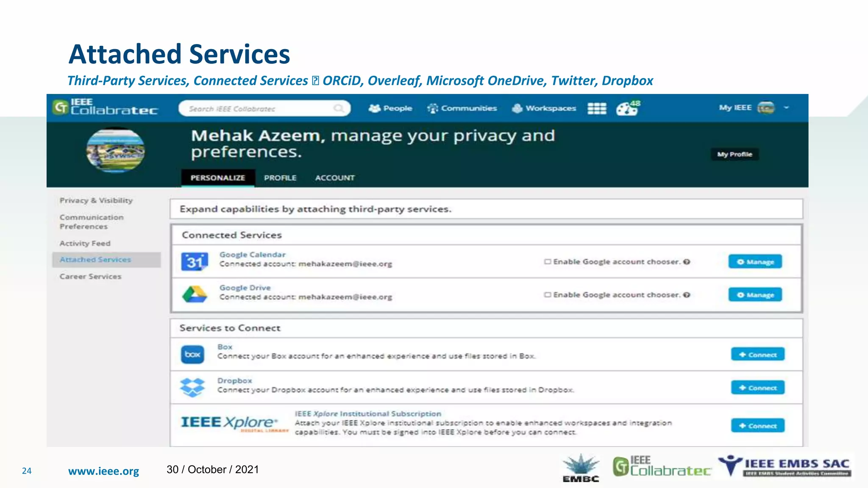
Task: Click the My IEEE avatar icon
Action: (766, 108)
